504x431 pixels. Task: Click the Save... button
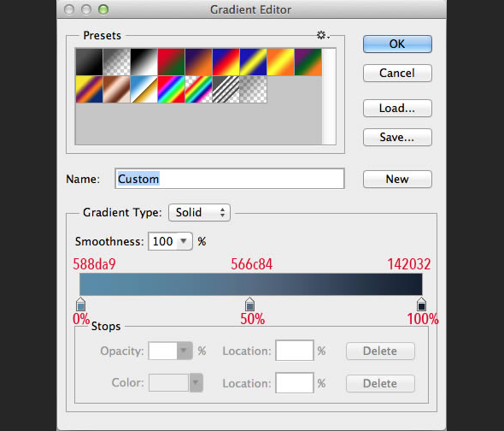[x=397, y=138]
